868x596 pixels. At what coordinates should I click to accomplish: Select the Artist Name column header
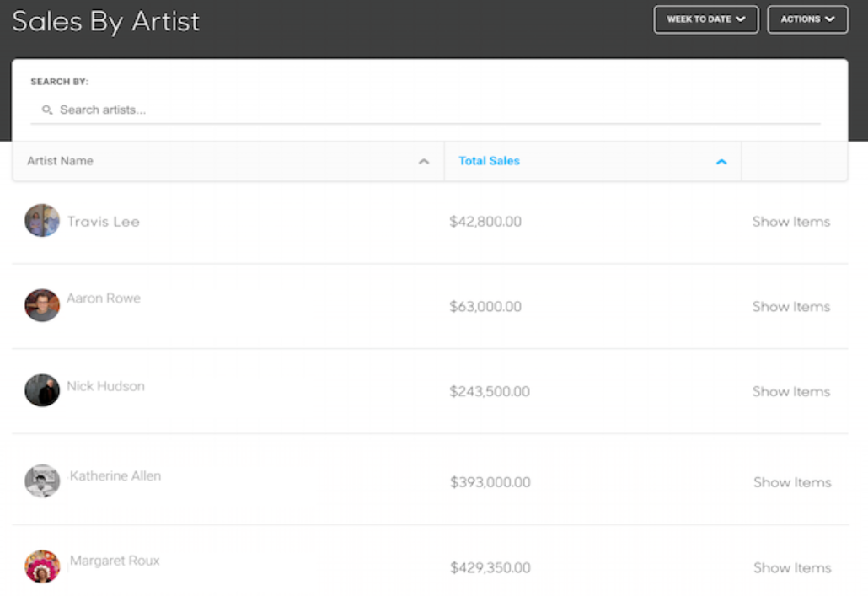click(x=60, y=161)
